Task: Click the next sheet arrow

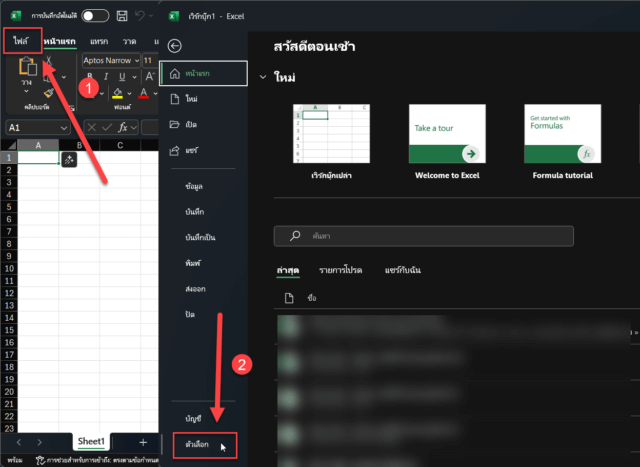Action: coord(39,442)
